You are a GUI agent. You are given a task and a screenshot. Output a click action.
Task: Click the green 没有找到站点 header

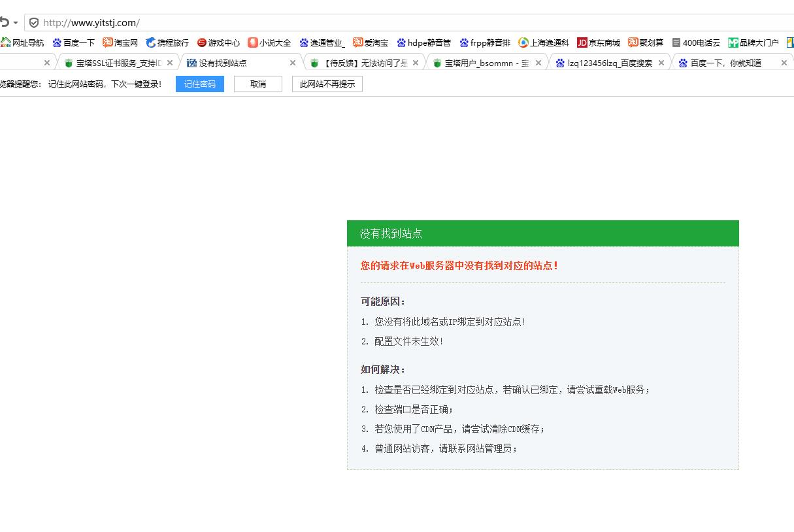pos(543,233)
